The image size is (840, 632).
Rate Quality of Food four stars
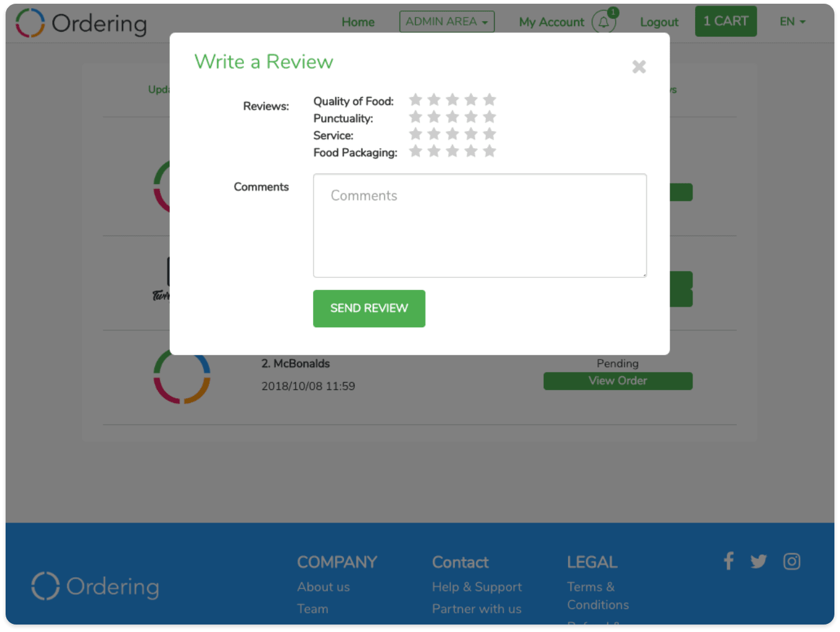pos(471,100)
